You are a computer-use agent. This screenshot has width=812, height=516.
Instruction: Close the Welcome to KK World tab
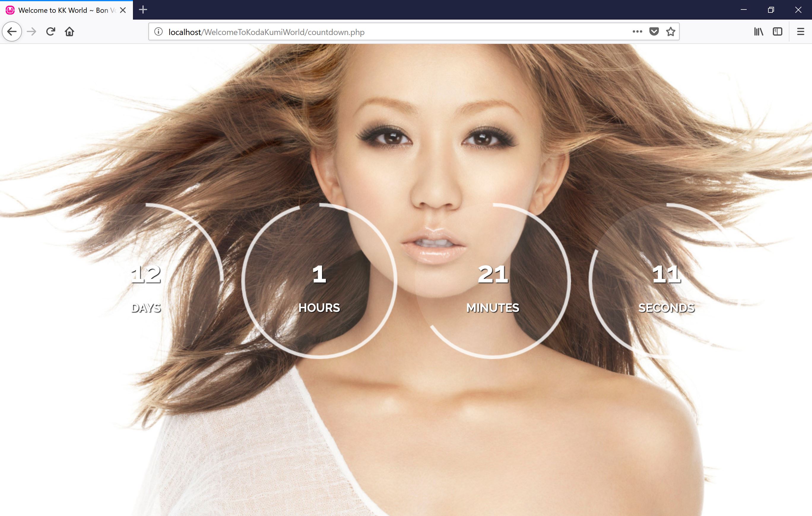(123, 10)
